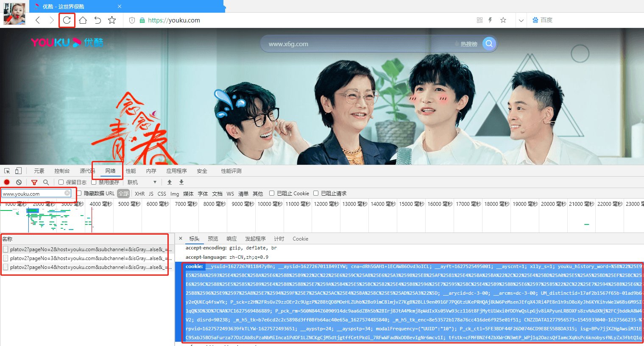Filter requests by CSS
This screenshot has height=346, width=644.
point(162,194)
